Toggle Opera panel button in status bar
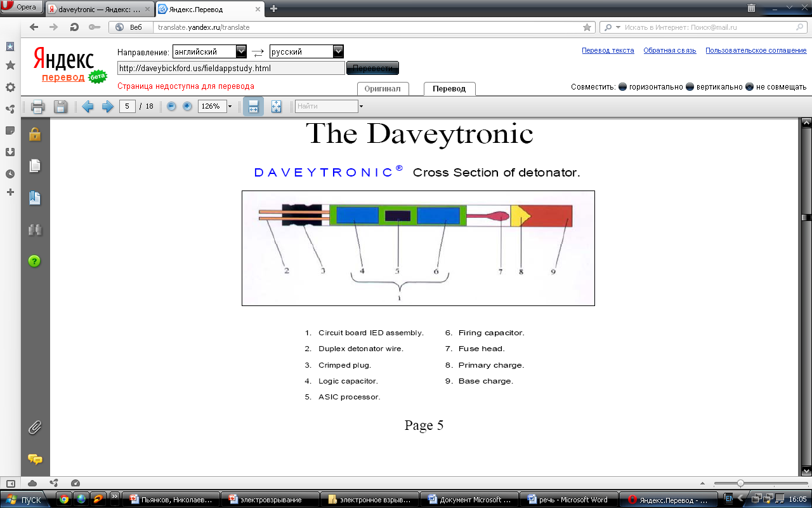 [10, 483]
